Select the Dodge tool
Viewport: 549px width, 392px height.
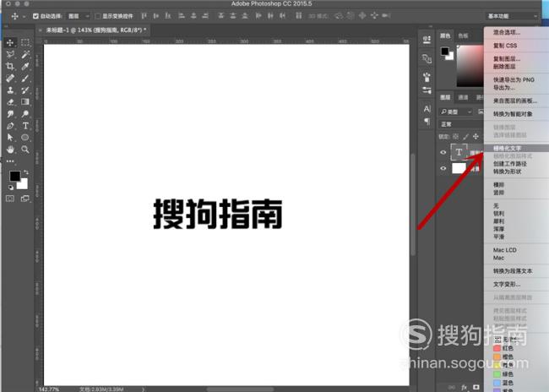(25, 114)
